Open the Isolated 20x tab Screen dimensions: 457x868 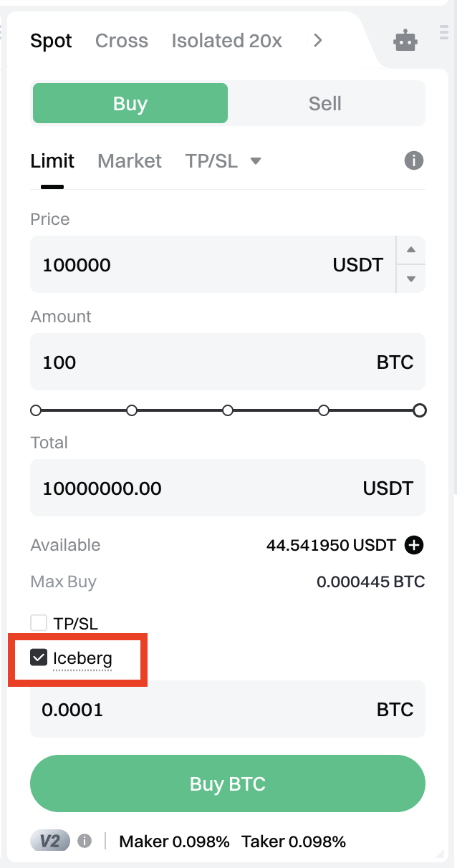coord(227,41)
